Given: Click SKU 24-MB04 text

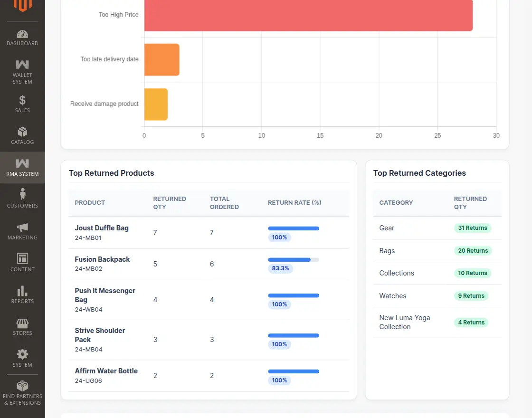Looking at the screenshot, I should pyautogui.click(x=88, y=350).
